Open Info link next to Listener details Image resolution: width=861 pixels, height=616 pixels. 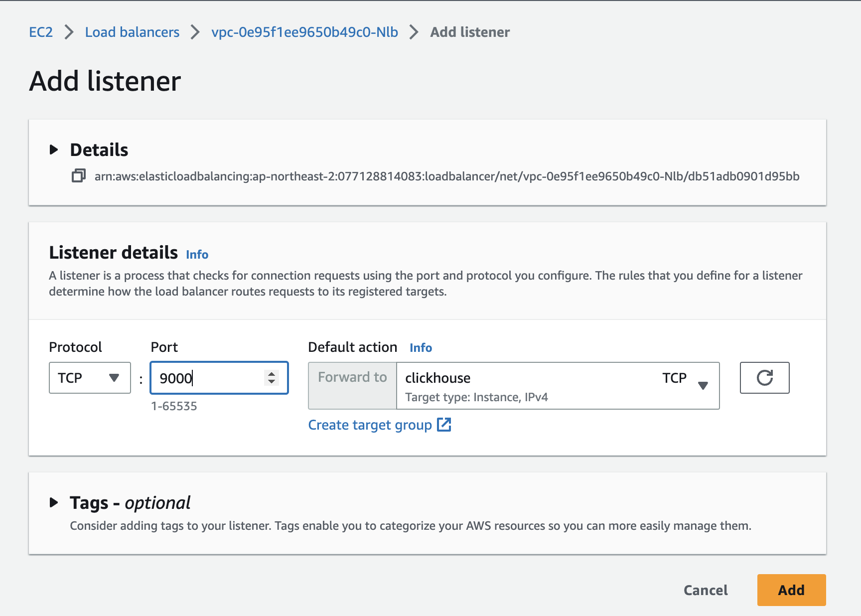point(197,255)
